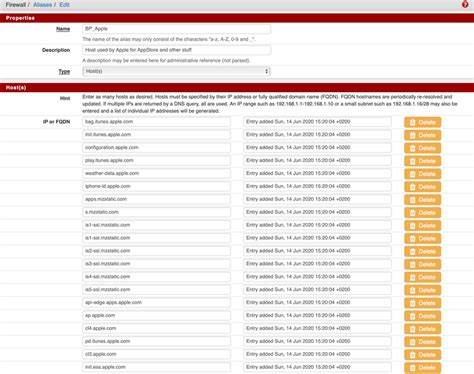Image resolution: width=474 pixels, height=374 pixels.
Task: Delete the is4-ssl.mzstatic.com entry
Action: 422,277
